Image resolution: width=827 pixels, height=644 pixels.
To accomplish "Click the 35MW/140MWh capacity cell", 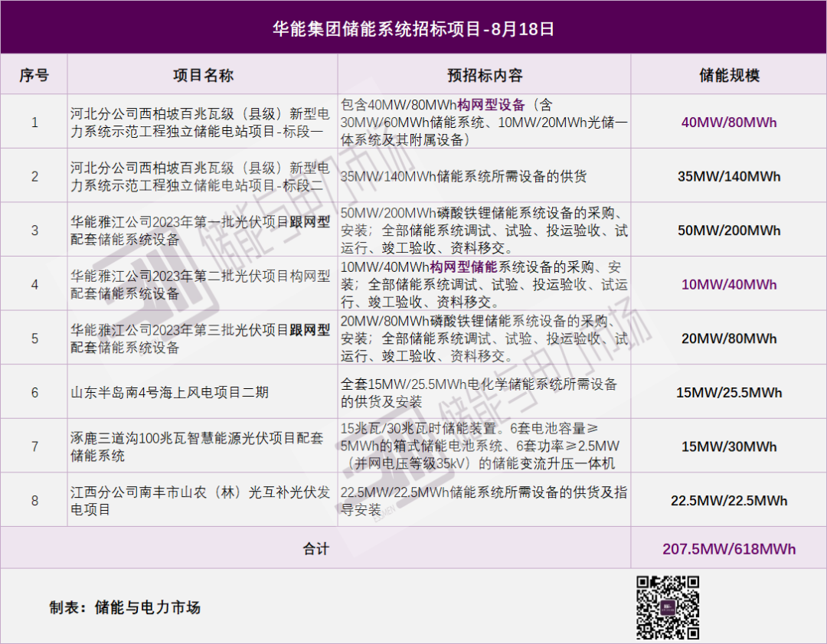I will pyautogui.click(x=728, y=177).
